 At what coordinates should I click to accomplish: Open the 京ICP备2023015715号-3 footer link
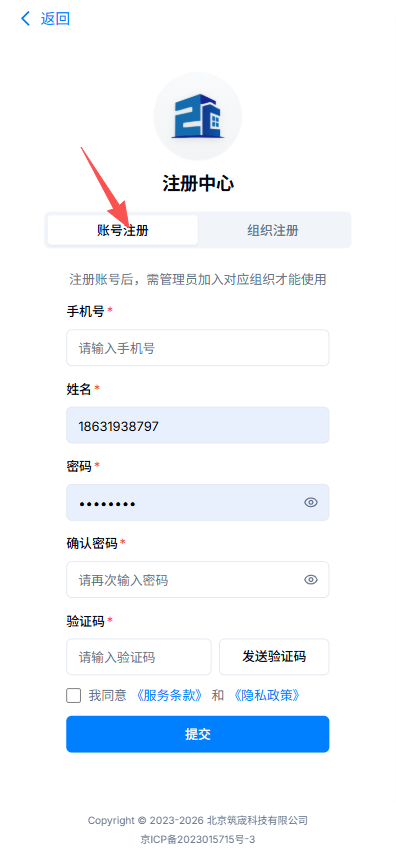tap(198, 839)
